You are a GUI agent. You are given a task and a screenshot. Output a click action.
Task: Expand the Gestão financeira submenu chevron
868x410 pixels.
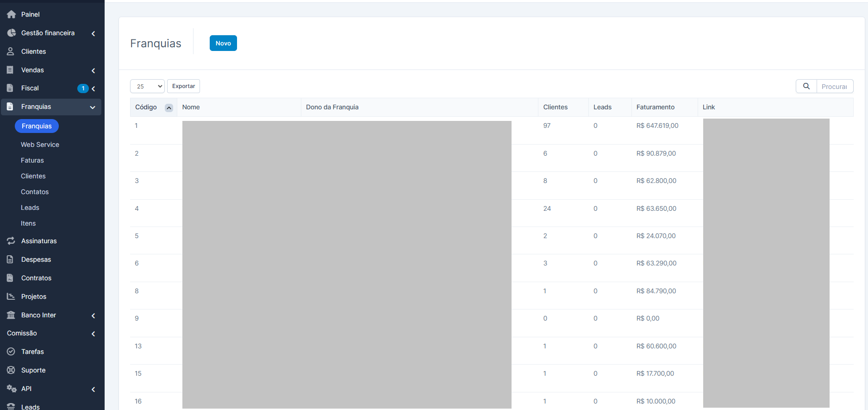coord(93,33)
